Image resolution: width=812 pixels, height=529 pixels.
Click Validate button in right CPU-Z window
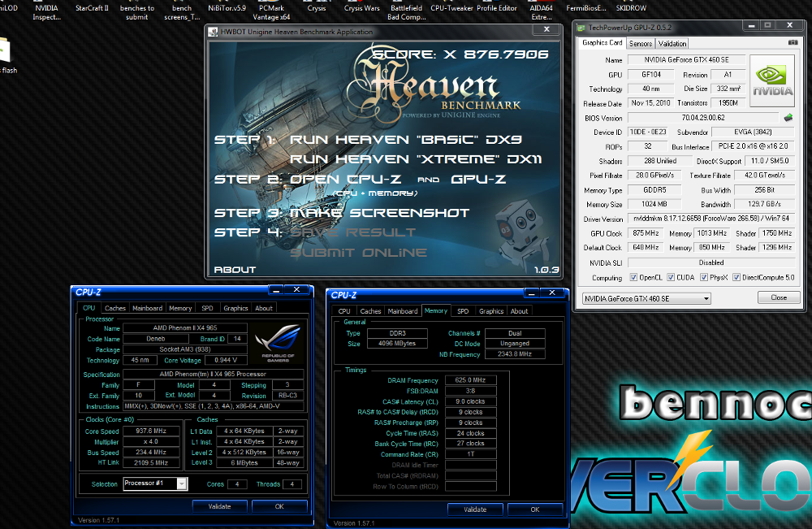coord(475,509)
